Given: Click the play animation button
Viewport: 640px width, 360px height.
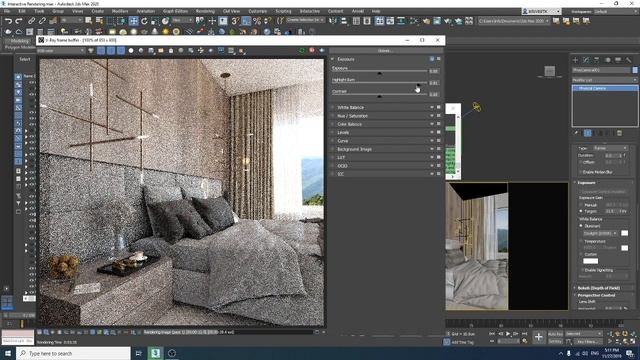Looking at the screenshot, I should pyautogui.click(x=508, y=334).
